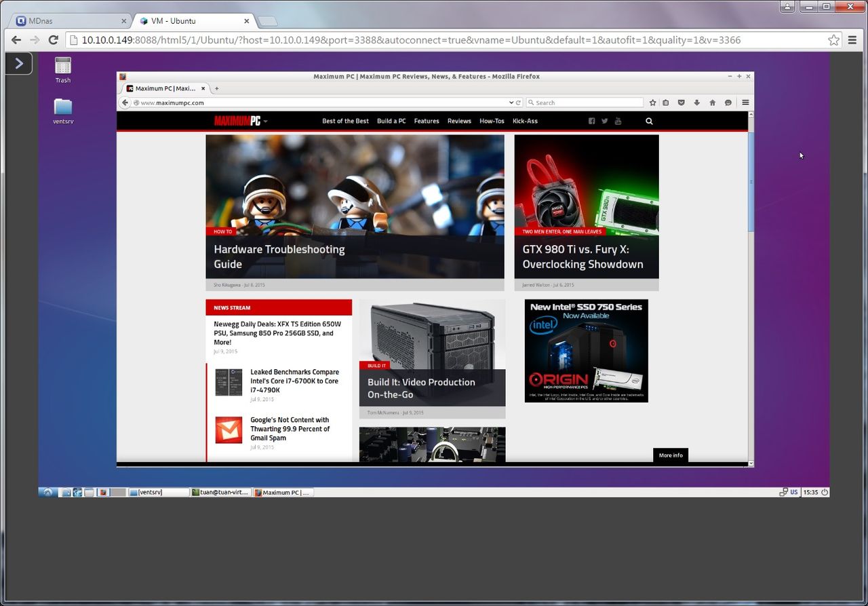Select the Maximum PC Firefox tab
The height and width of the screenshot is (606, 868).
165,88
